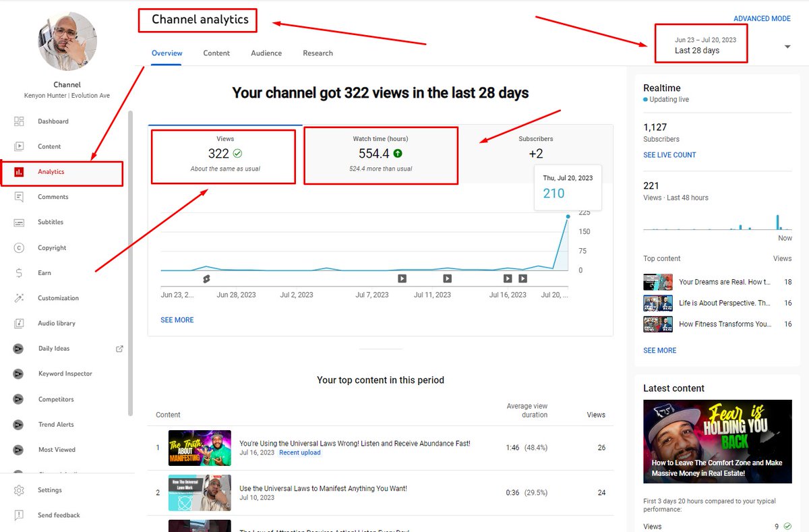Click SEE LIVE COUNT link
809x532 pixels.
(669, 155)
